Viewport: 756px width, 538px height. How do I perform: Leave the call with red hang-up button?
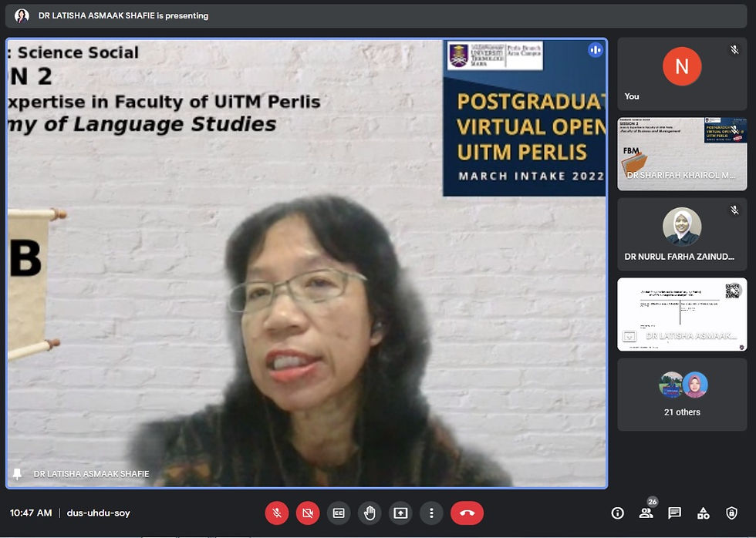coord(467,513)
